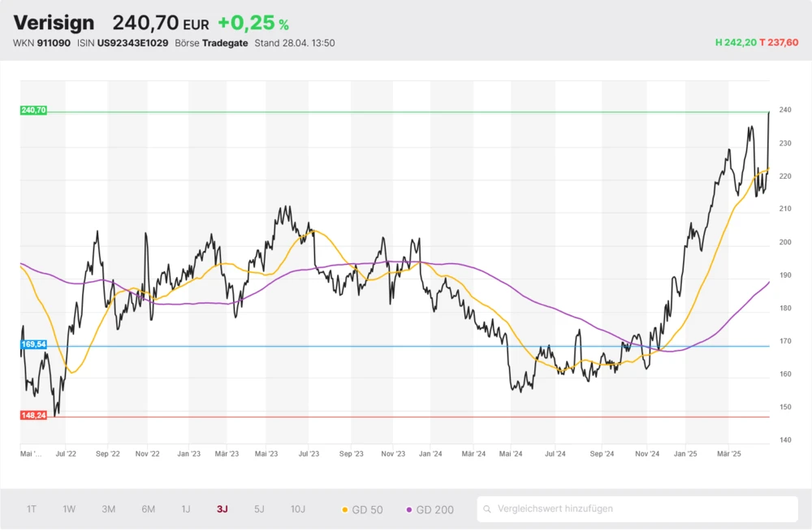Click the magnifier icon in the comparison field

487,509
